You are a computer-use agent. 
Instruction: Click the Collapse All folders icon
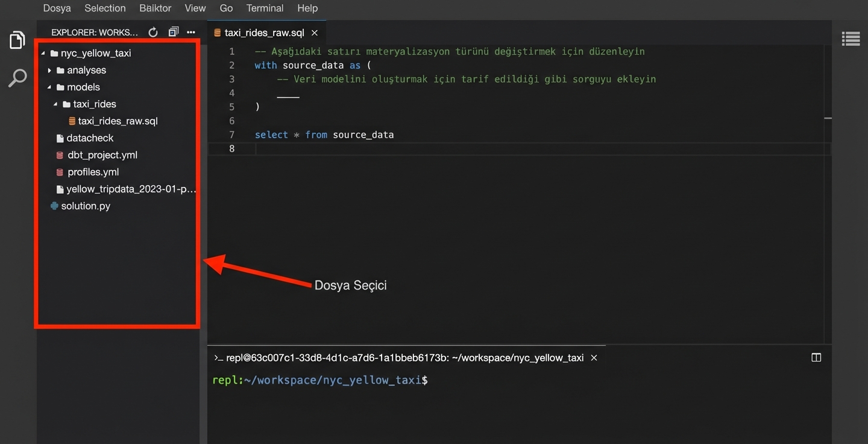coord(174,33)
